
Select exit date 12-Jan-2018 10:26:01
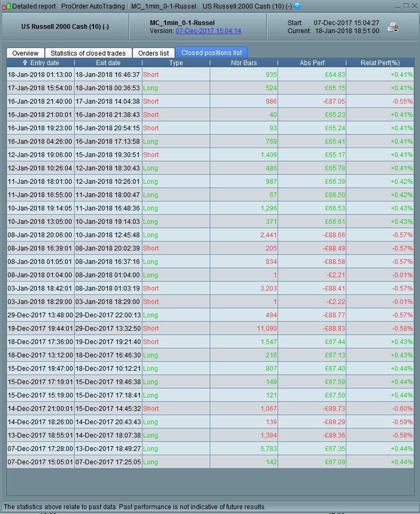click(107, 182)
